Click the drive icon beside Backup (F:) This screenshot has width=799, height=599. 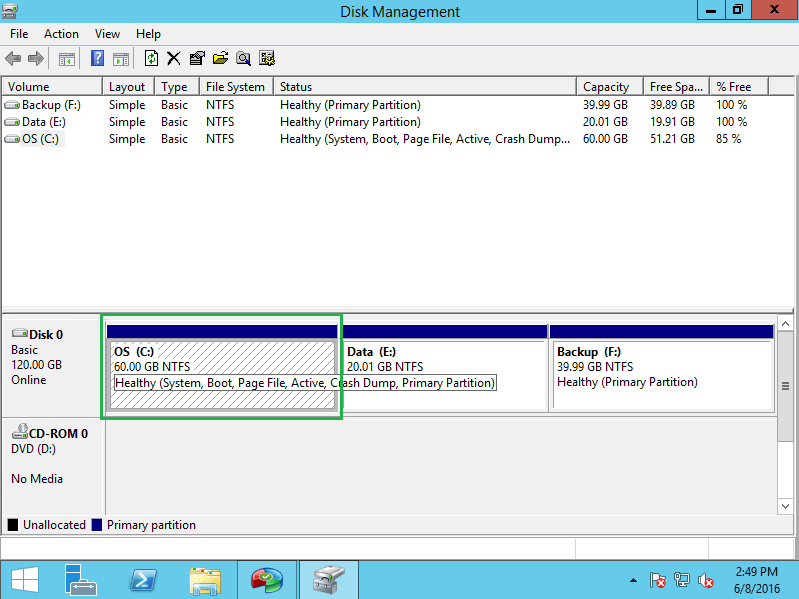[x=12, y=105]
